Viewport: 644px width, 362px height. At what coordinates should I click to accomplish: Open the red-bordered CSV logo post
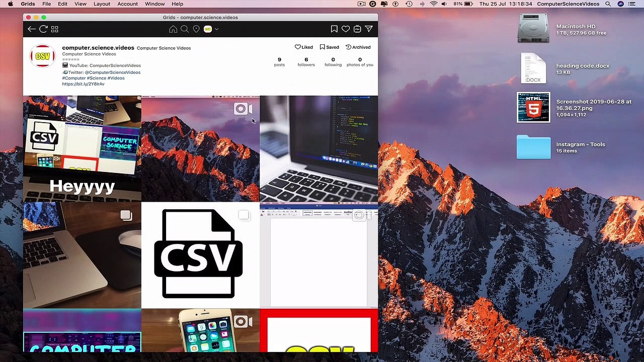click(x=319, y=331)
